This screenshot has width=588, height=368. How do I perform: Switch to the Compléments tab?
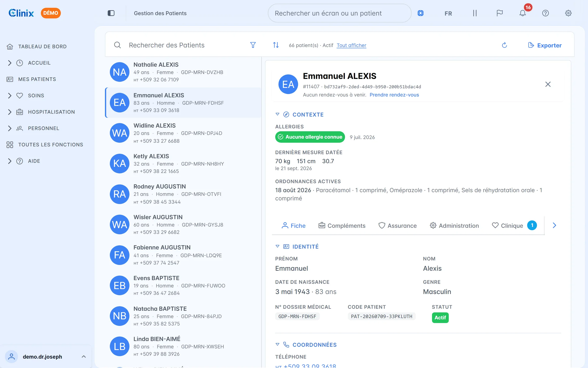(342, 226)
